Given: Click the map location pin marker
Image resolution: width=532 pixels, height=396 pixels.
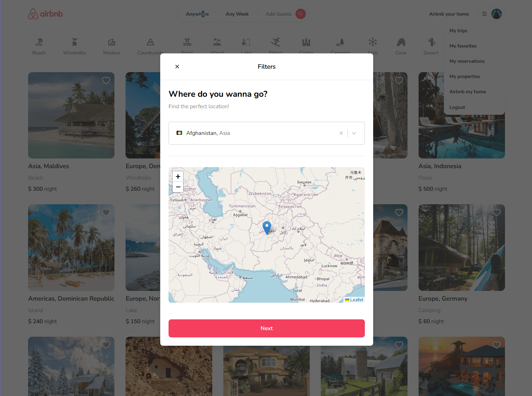Looking at the screenshot, I should pos(267,227).
